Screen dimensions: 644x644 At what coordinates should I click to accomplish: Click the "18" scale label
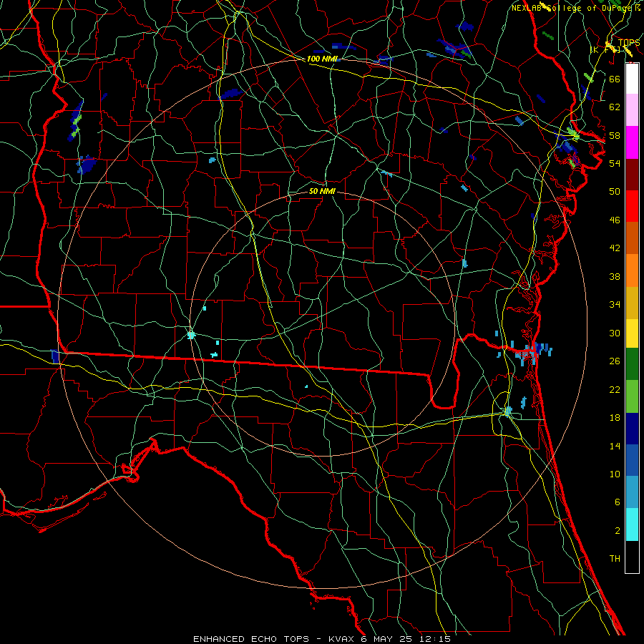[x=615, y=418]
